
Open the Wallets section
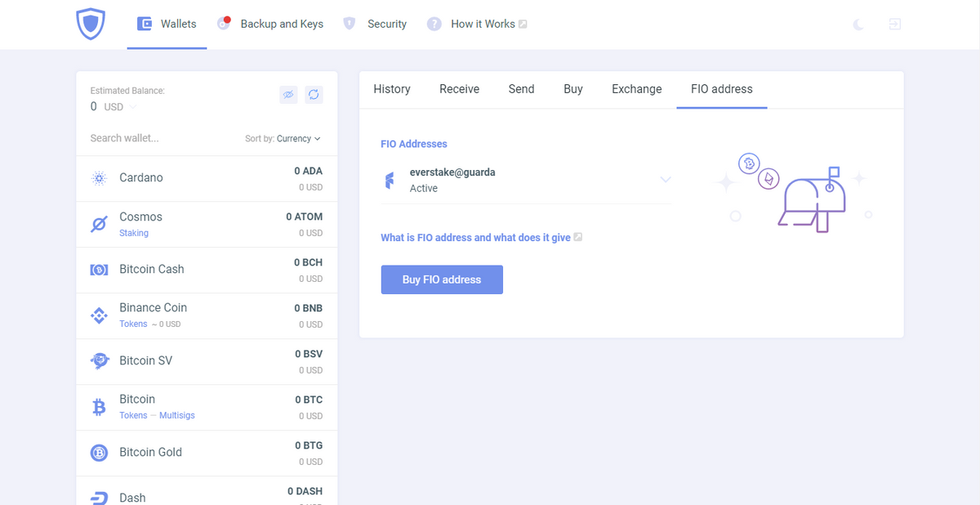[167, 24]
